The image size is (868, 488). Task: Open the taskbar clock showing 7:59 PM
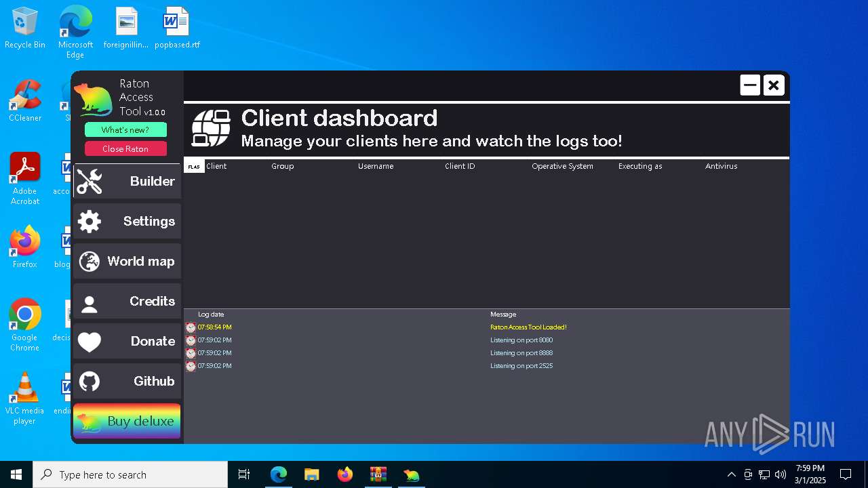pyautogui.click(x=810, y=474)
